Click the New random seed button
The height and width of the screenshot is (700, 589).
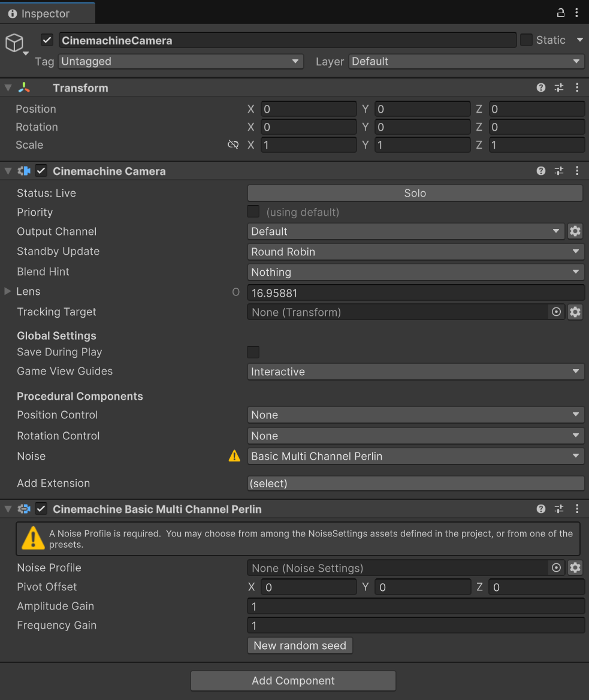[x=300, y=645]
